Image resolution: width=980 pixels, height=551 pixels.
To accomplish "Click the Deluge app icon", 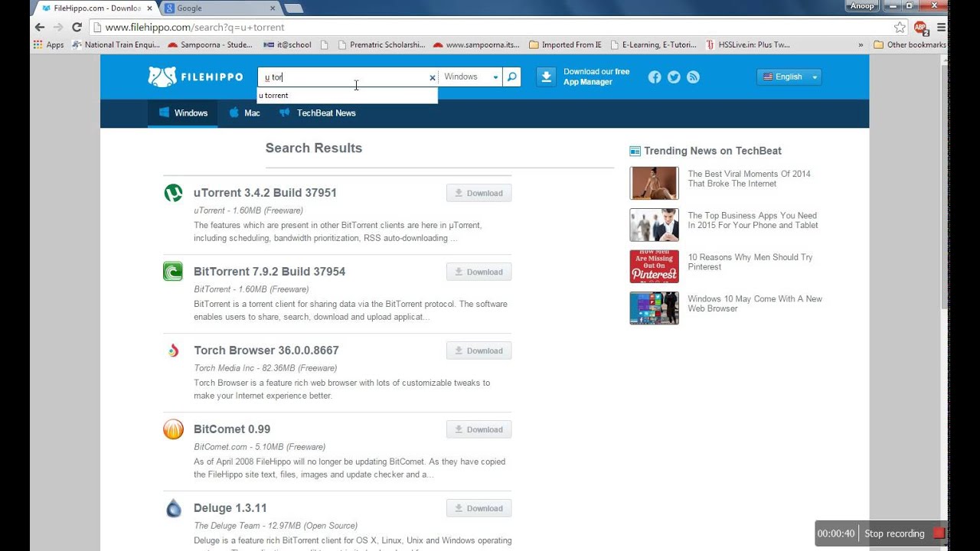I will tap(173, 508).
